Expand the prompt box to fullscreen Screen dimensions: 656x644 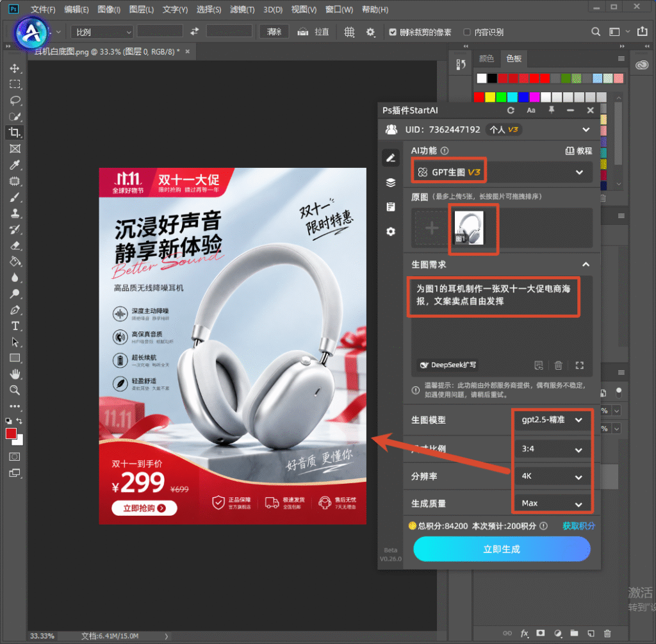click(x=579, y=365)
